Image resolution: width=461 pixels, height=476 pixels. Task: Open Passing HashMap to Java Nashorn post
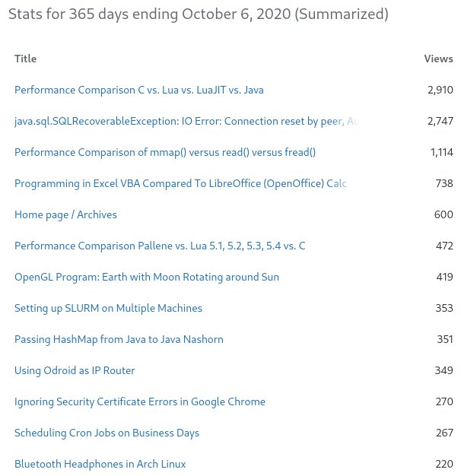(119, 340)
